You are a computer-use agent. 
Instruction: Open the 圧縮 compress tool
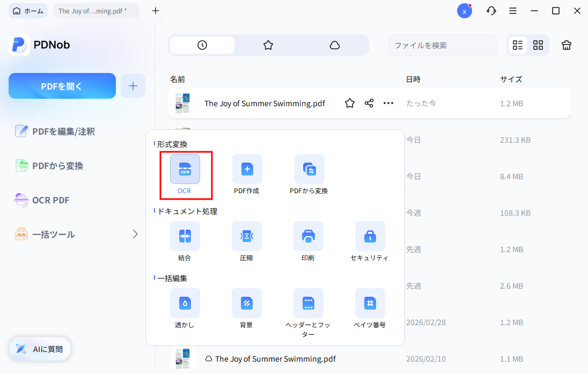247,236
